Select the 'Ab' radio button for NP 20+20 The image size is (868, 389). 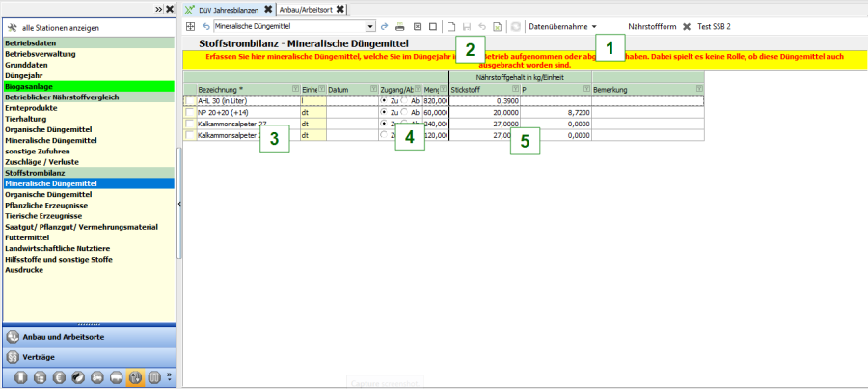point(405,113)
